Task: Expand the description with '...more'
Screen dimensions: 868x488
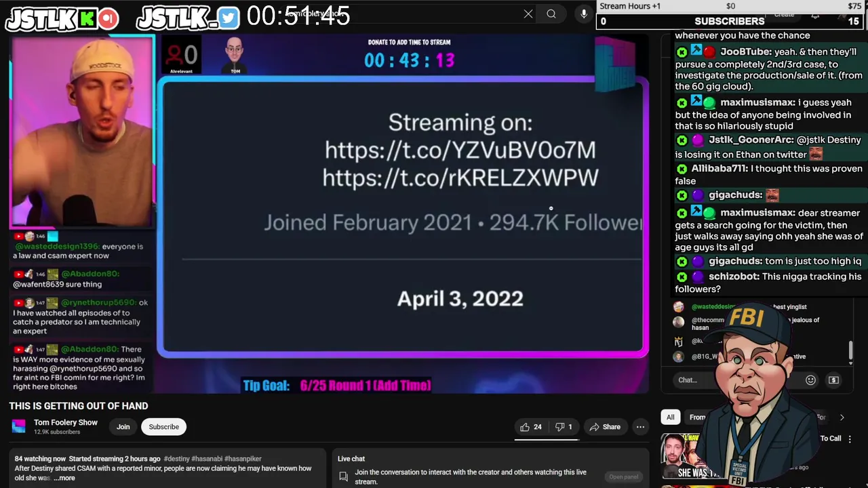Action: coord(65,478)
